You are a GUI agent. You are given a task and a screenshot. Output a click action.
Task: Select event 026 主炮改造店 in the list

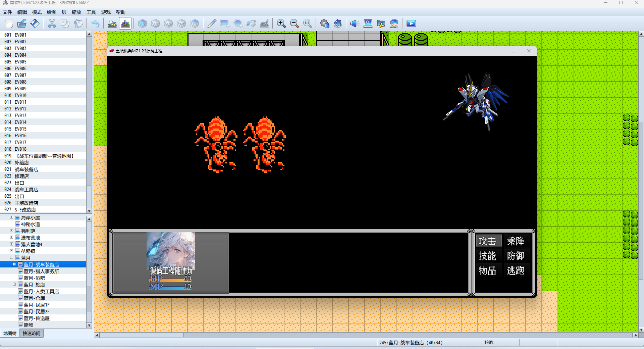coord(44,203)
